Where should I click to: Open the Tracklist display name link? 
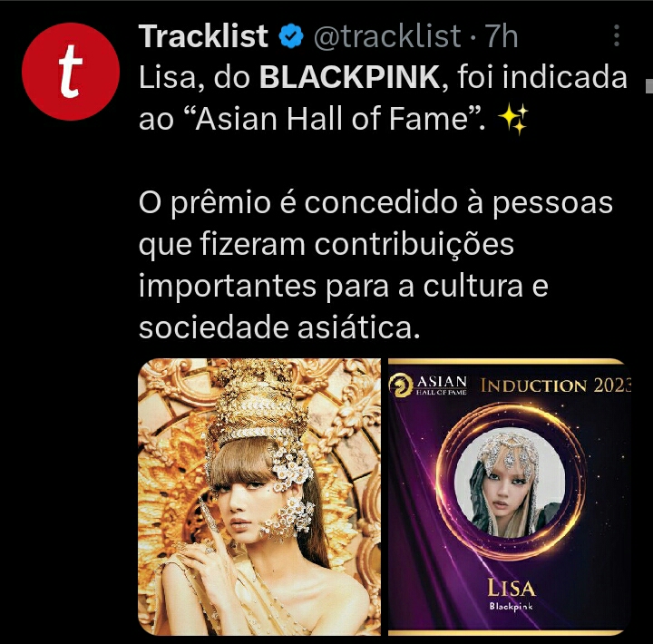click(x=203, y=36)
